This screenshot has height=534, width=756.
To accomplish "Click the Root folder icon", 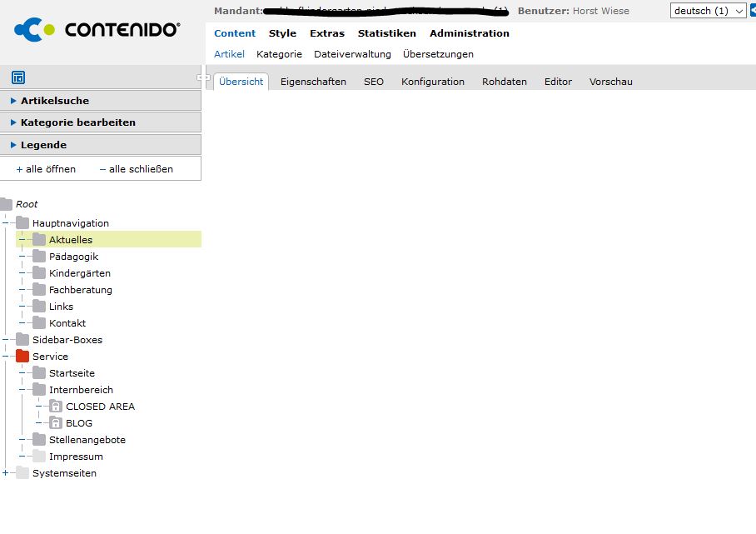I will click(x=7, y=204).
